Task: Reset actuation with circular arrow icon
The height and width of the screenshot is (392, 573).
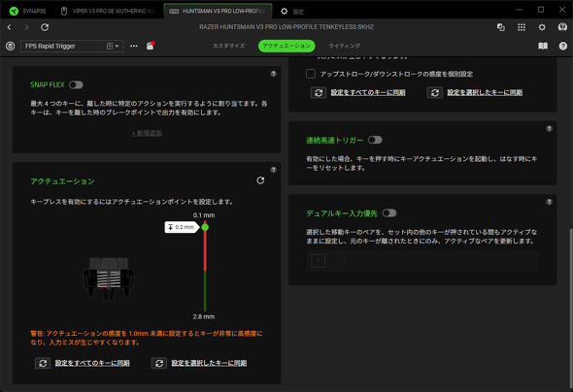Action: coord(260,180)
